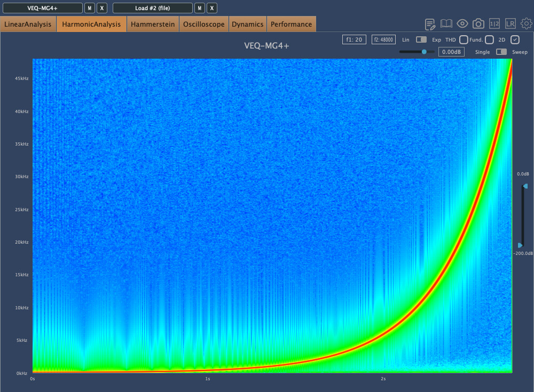Clear slot #2 with the X button
Viewport: 534px width, 392px height.
pyautogui.click(x=212, y=8)
